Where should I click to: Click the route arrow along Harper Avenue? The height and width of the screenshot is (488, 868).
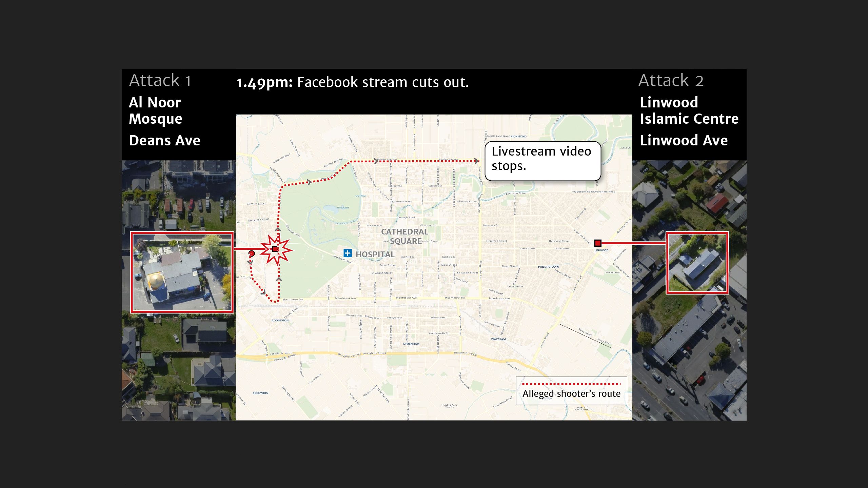[x=309, y=183]
